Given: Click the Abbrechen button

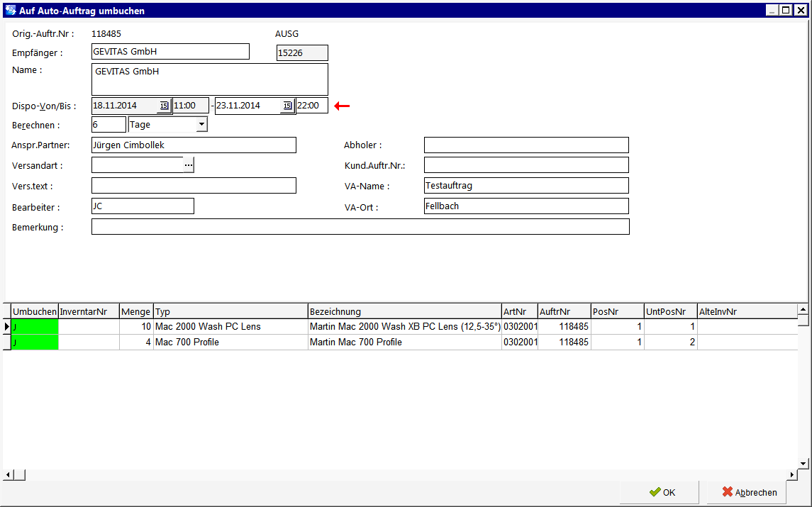Looking at the screenshot, I should (x=749, y=492).
